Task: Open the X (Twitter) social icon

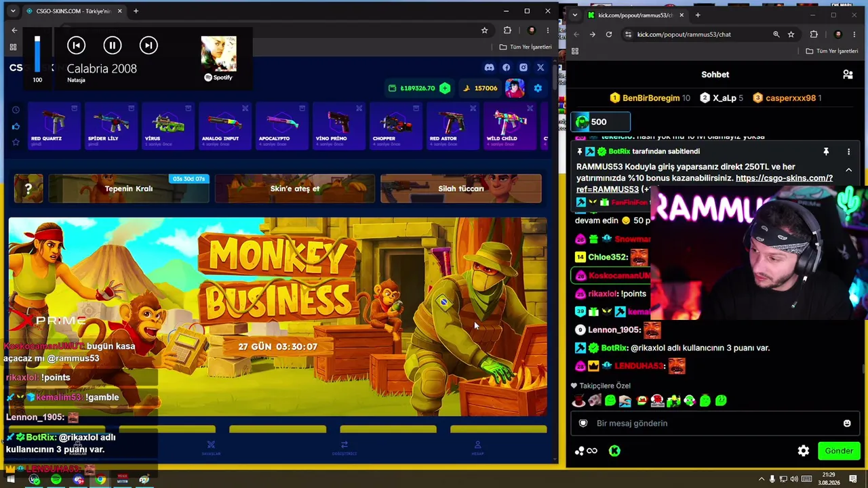Action: pyautogui.click(x=540, y=68)
